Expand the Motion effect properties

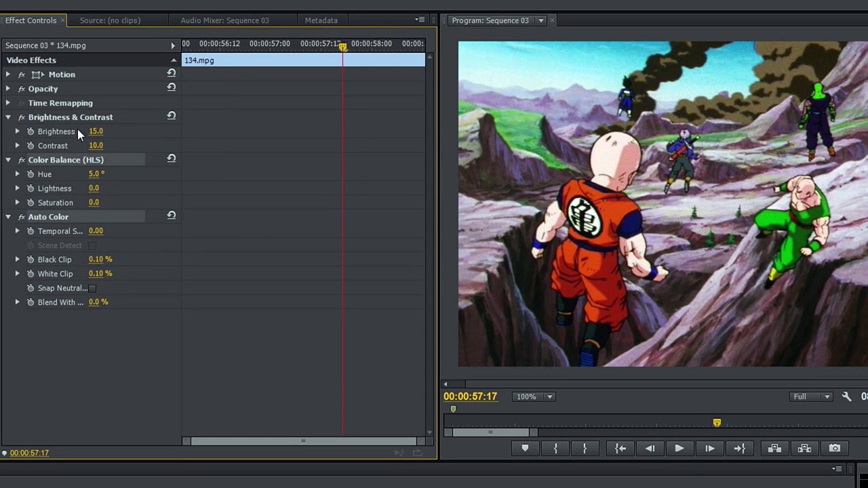pyautogui.click(x=8, y=75)
